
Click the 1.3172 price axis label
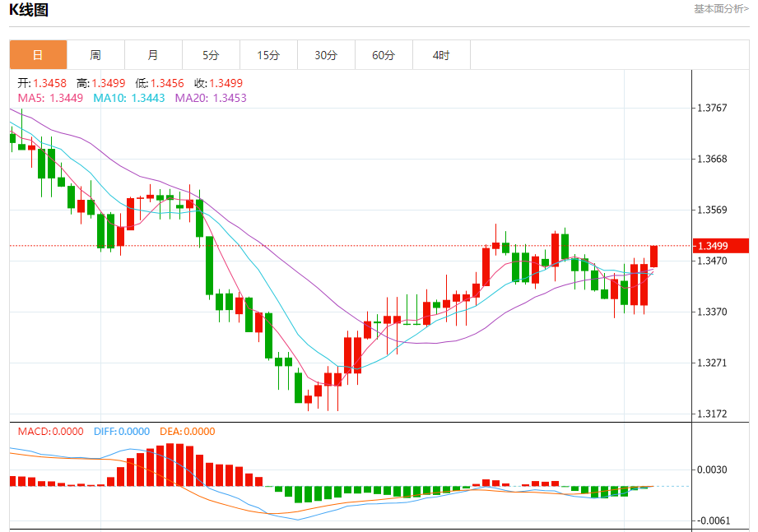712,414
